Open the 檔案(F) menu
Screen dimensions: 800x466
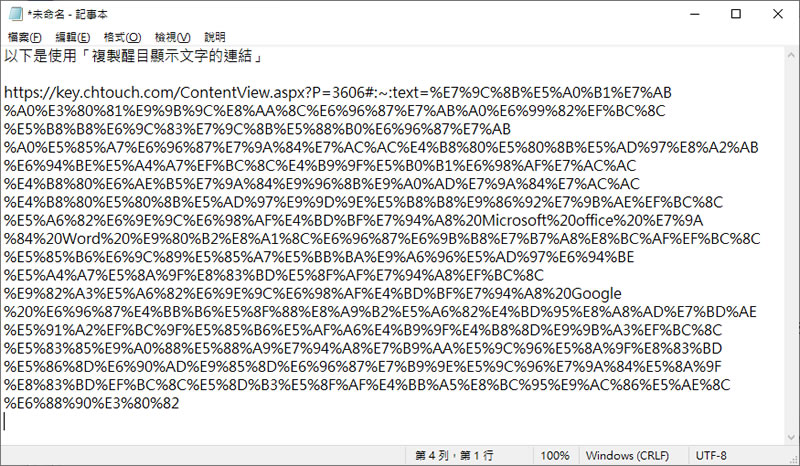click(24, 37)
